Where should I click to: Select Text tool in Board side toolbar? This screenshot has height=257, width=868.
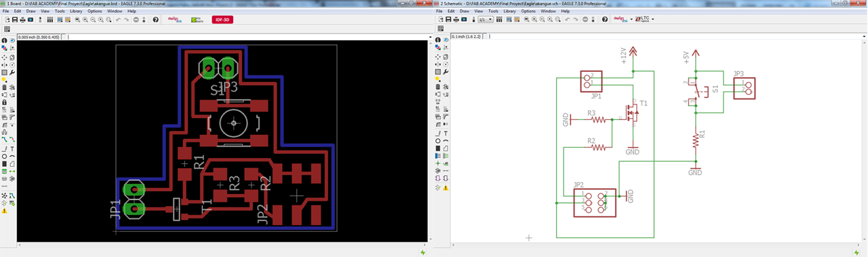click(12, 149)
